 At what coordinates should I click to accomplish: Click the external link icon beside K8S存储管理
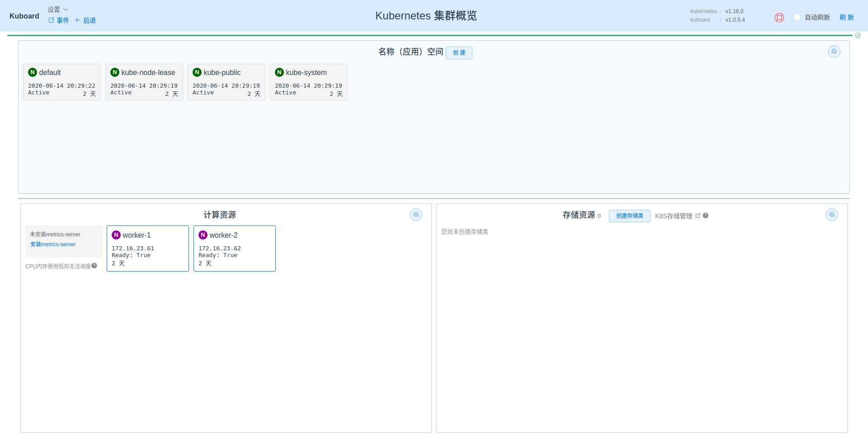698,216
